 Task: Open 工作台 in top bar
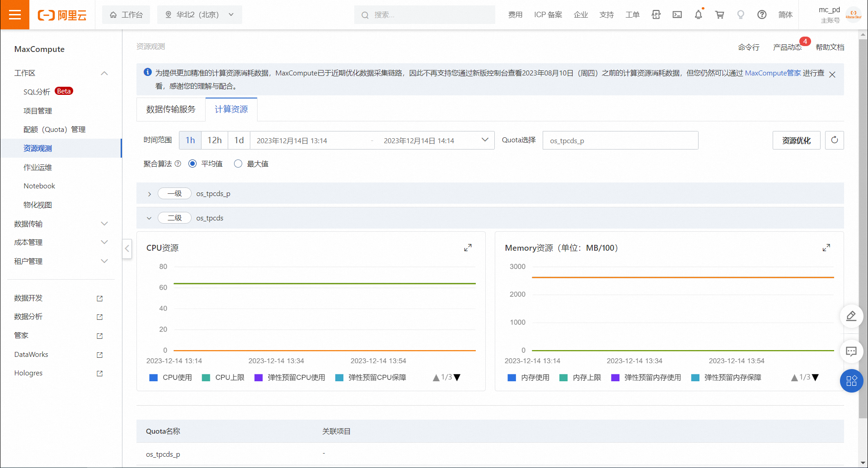point(126,14)
